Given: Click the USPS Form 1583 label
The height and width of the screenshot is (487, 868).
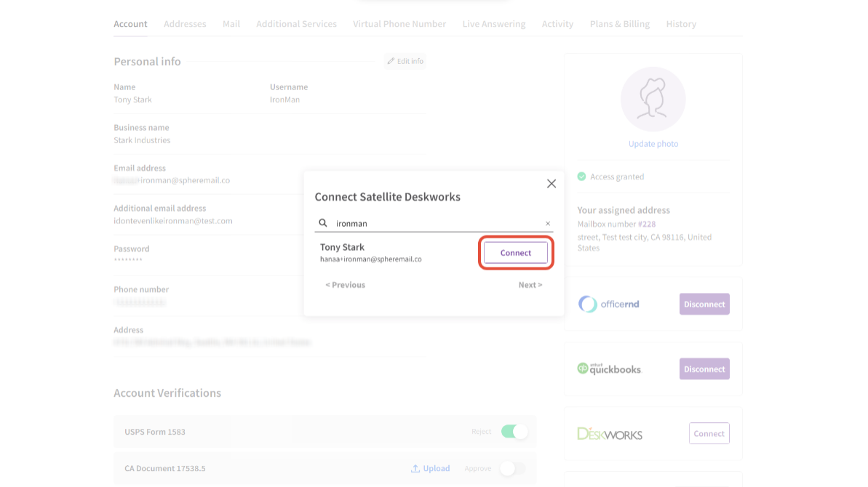Looking at the screenshot, I should click(155, 432).
